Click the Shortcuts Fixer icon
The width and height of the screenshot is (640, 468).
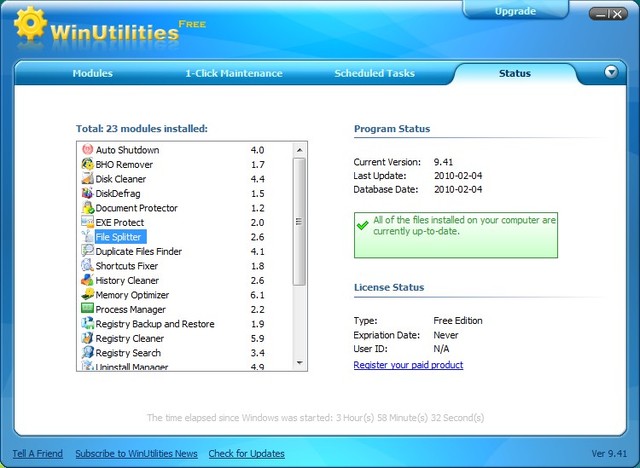[x=87, y=265]
